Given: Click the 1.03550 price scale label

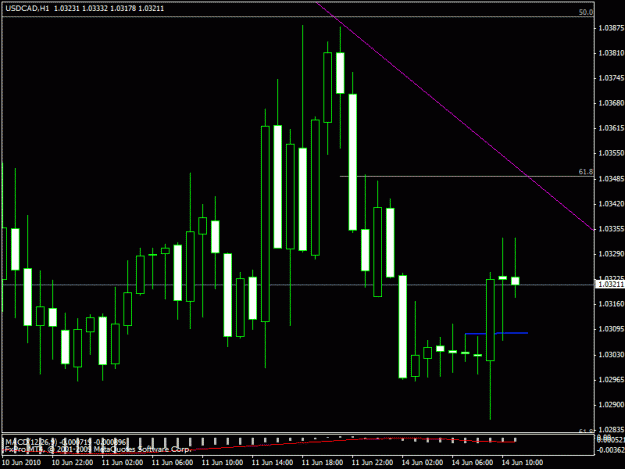Looking at the screenshot, I should tap(611, 153).
